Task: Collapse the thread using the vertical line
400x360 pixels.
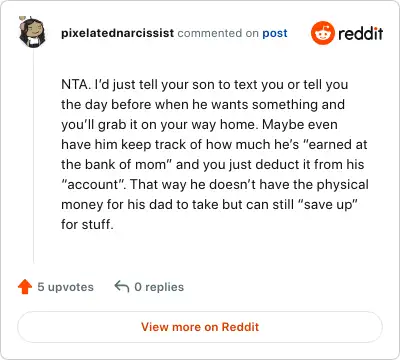Action: coord(34,157)
